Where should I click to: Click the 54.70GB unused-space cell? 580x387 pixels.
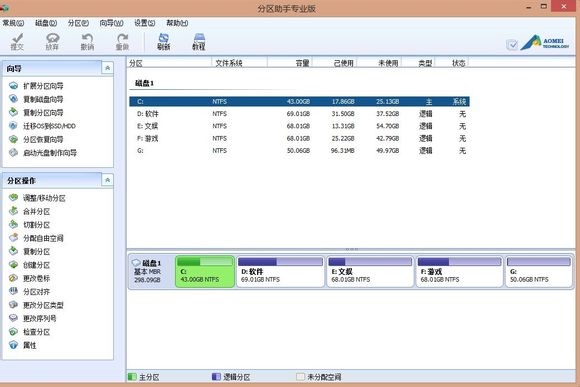coord(388,126)
